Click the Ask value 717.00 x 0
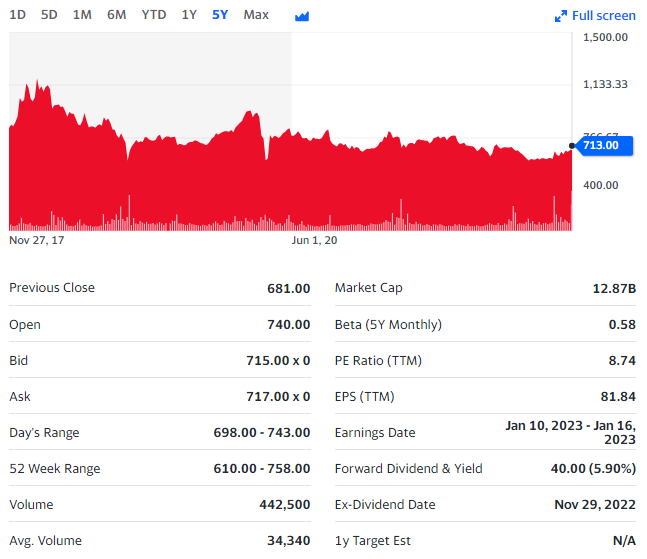Screen dimensions: 647x559 pos(278,396)
